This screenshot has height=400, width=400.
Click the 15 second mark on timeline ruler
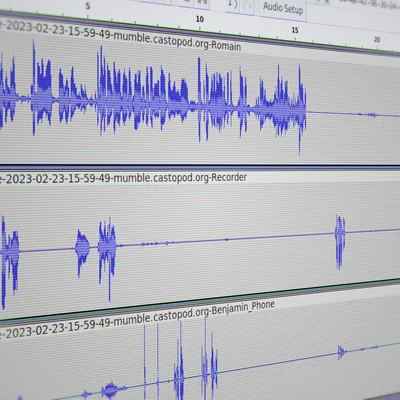tap(295, 30)
